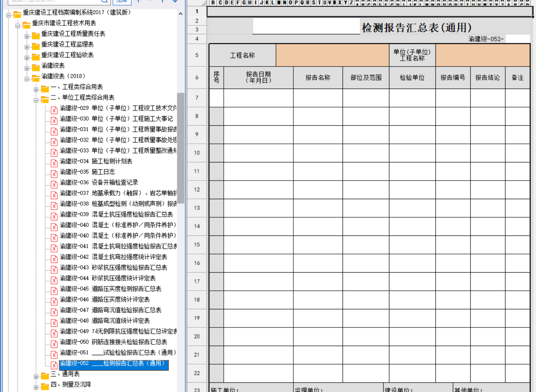Open 渝建竣-051 试验检验报告汇总表 in the tree
This screenshot has height=392, width=536.
click(118, 353)
